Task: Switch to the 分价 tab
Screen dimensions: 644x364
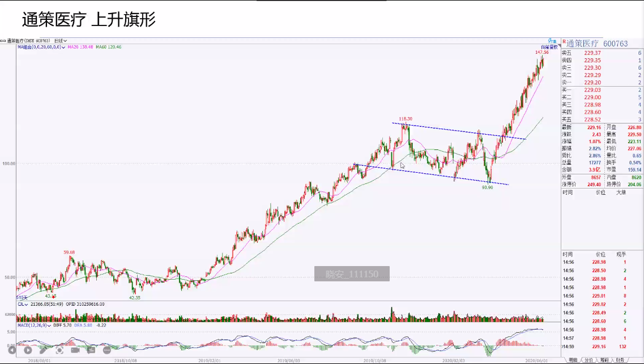Action: (x=588, y=360)
